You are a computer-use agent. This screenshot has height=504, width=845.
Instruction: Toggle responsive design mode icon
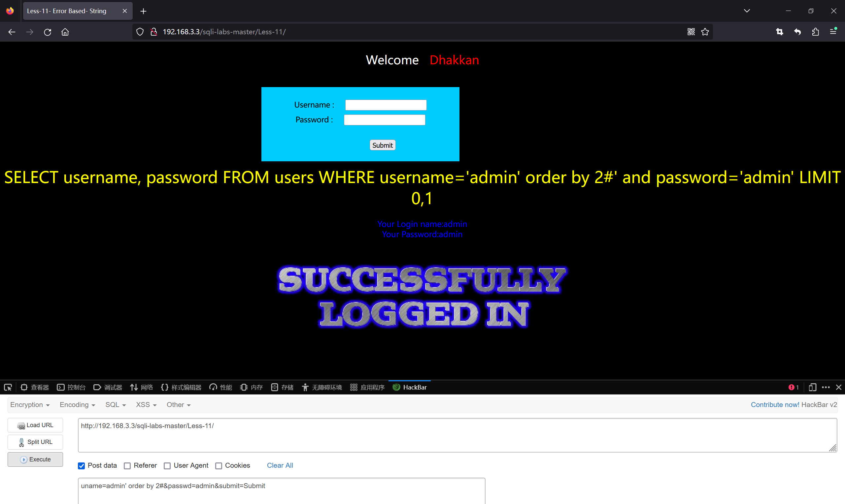pyautogui.click(x=812, y=387)
